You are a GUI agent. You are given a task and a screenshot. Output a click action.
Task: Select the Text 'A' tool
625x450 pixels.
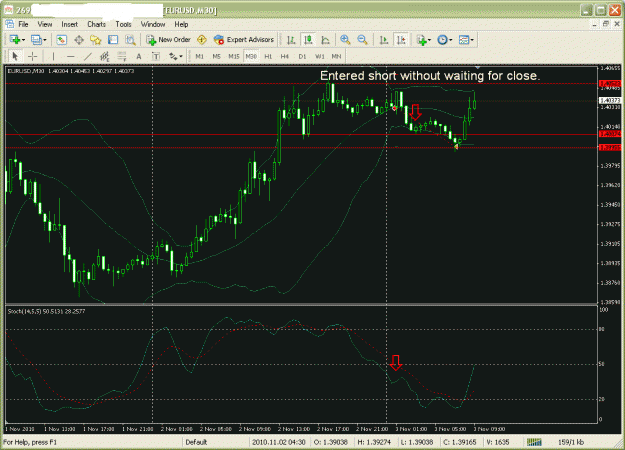tap(139, 56)
